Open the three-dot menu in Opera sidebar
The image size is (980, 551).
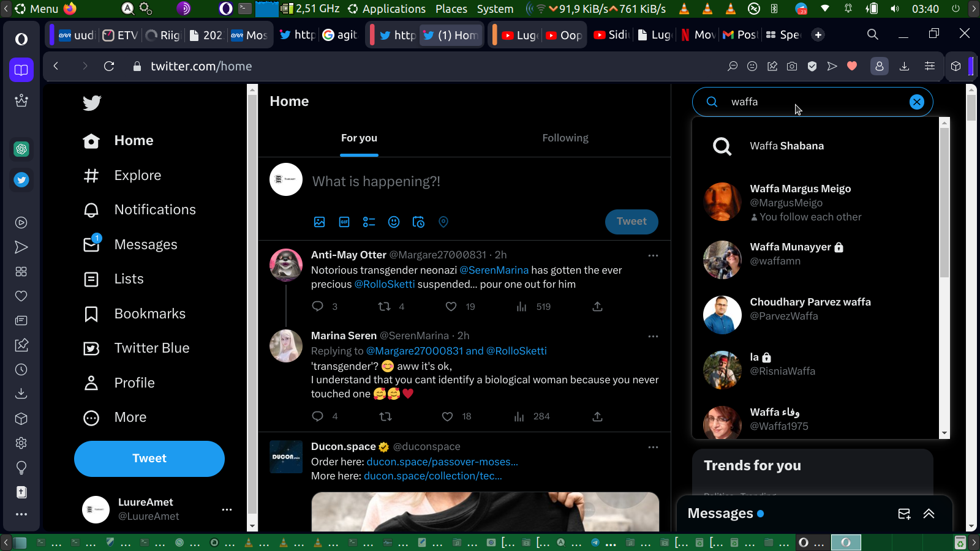21,514
